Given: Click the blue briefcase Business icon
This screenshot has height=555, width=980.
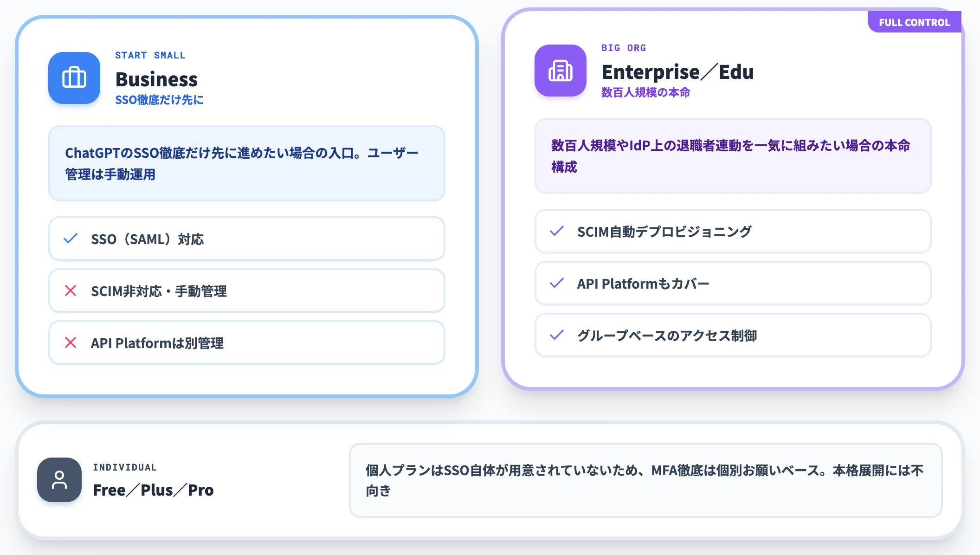Looking at the screenshot, I should point(74,77).
